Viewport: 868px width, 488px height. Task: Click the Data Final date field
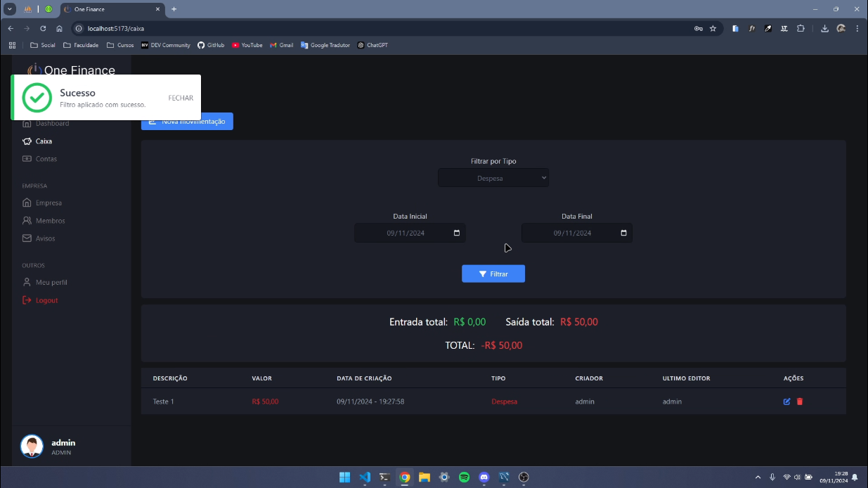[577, 233]
